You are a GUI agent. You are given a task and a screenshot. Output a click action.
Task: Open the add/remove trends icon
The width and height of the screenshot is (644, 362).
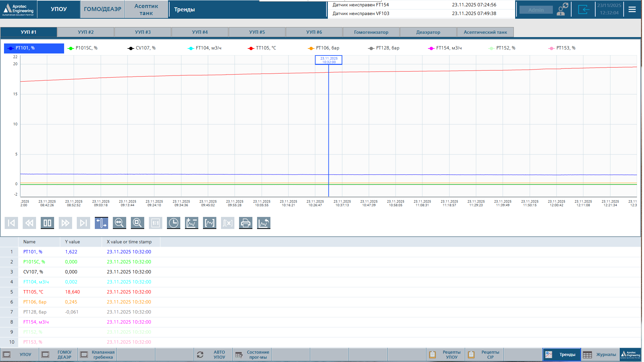point(192,223)
